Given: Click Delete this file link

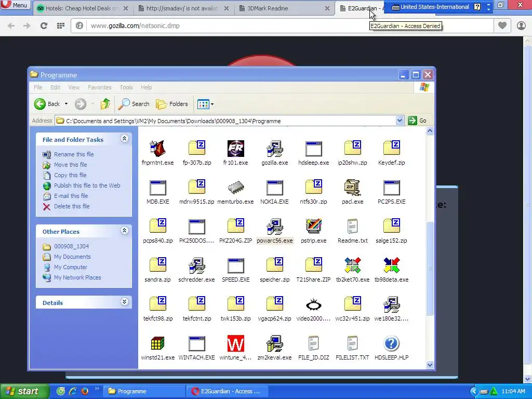Looking at the screenshot, I should [x=72, y=206].
